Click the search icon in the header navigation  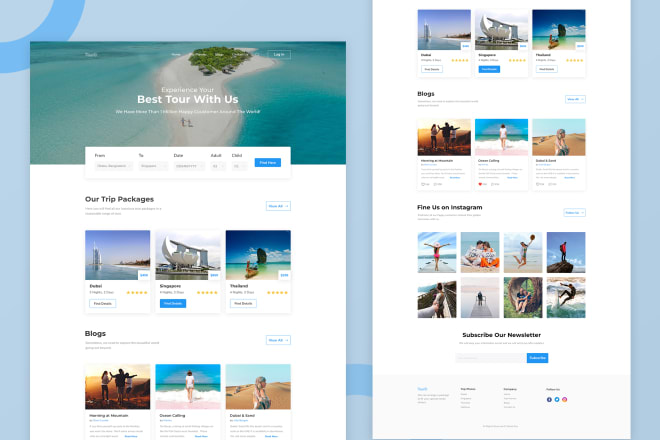[257, 54]
